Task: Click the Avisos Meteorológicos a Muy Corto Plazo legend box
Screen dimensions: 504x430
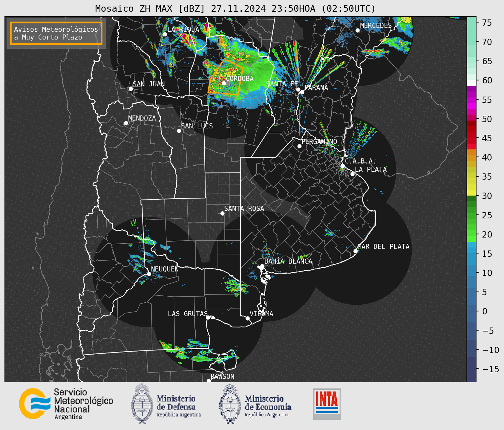Action: (x=56, y=33)
